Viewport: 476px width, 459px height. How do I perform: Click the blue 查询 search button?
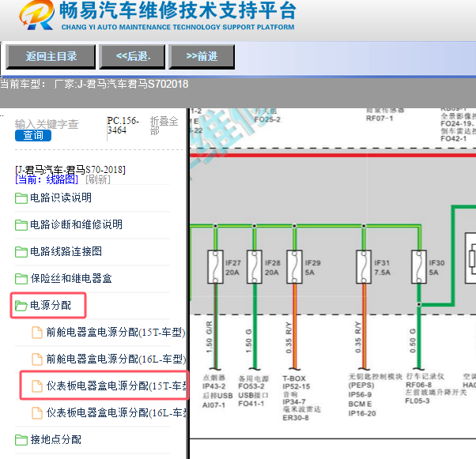click(x=33, y=135)
